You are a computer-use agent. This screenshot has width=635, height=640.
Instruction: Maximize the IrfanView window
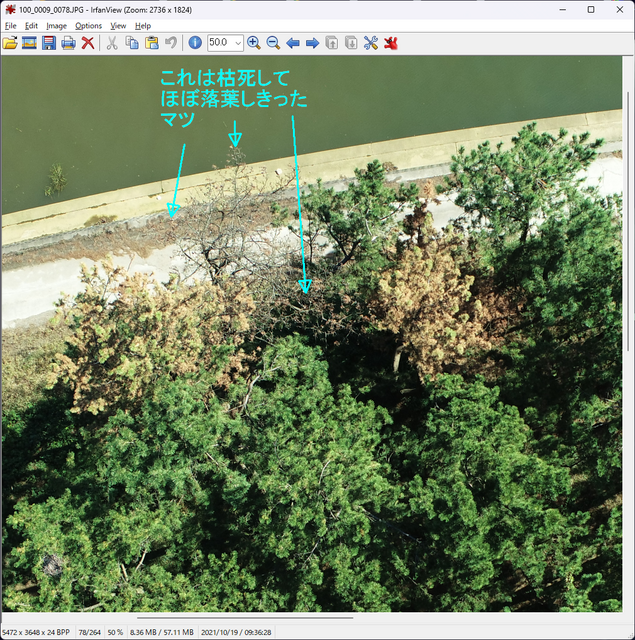tap(591, 9)
